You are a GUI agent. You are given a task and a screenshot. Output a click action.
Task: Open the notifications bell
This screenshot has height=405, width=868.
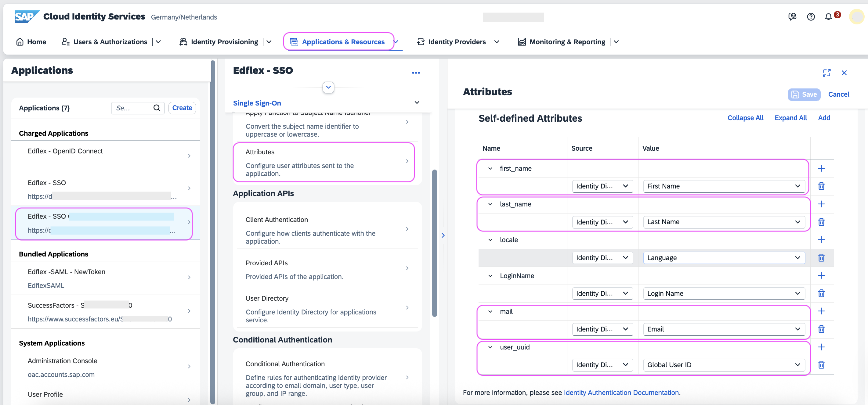[x=828, y=16]
